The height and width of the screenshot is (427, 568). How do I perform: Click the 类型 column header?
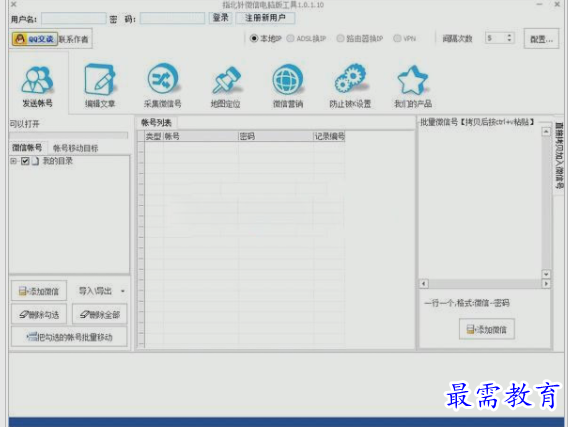[154, 136]
